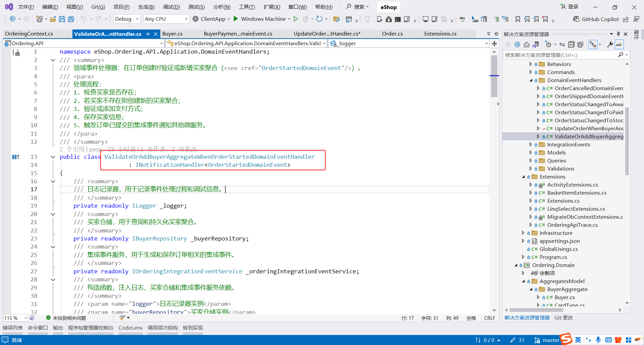Click the Find in Files folder-search icon

click(x=336, y=19)
